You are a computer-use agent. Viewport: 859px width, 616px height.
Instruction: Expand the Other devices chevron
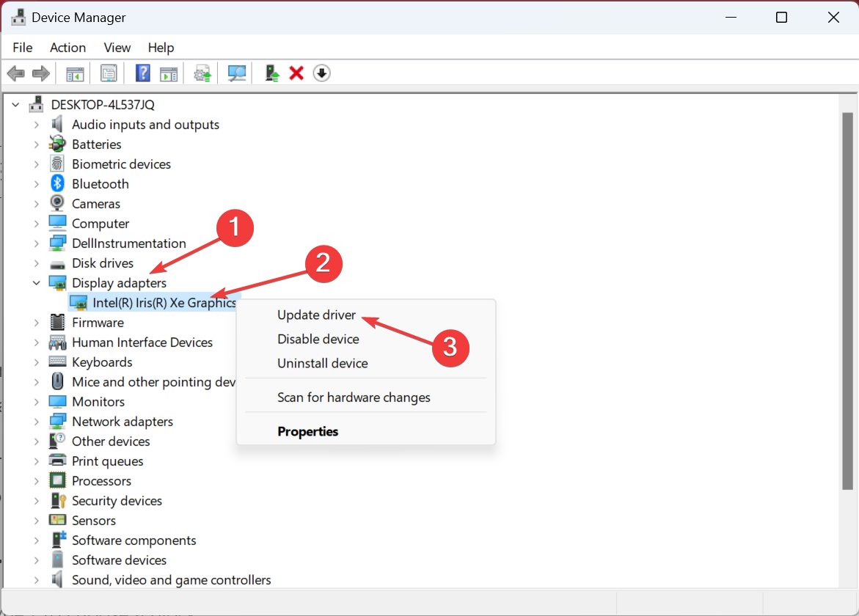tap(36, 441)
